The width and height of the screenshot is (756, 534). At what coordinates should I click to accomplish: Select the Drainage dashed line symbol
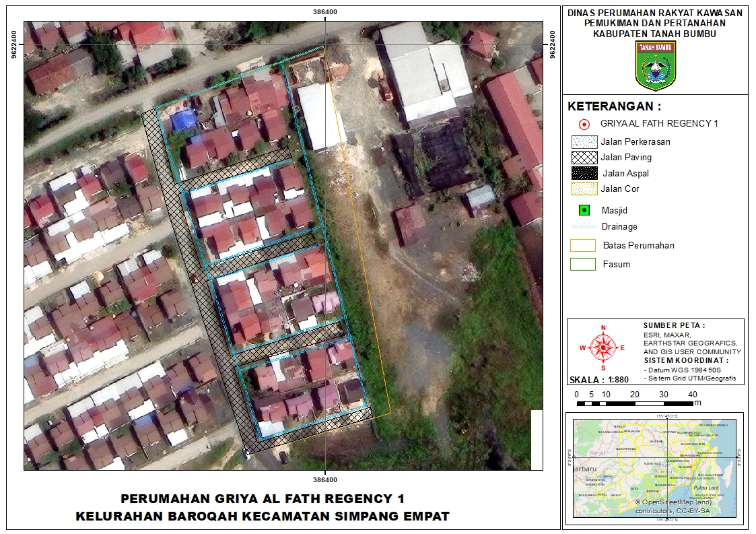pyautogui.click(x=583, y=227)
